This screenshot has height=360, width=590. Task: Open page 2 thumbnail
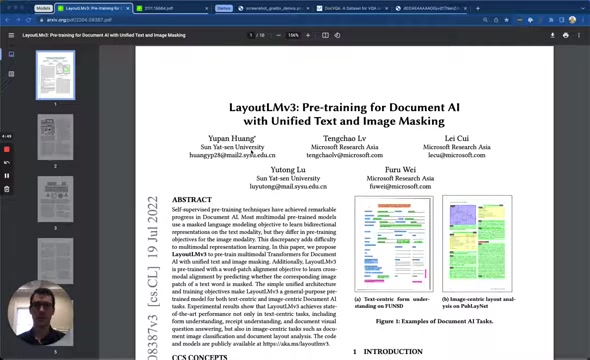[x=55, y=137]
